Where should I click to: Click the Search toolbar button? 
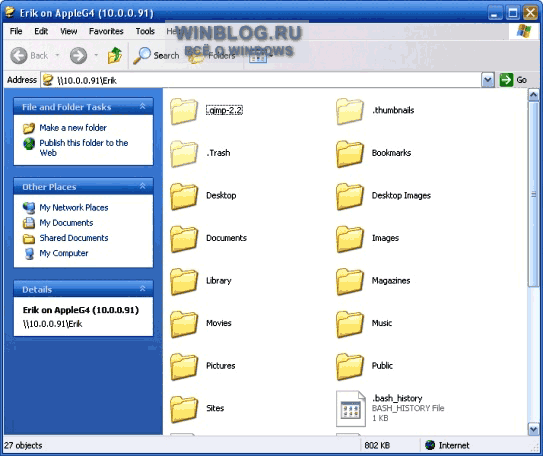click(x=157, y=55)
